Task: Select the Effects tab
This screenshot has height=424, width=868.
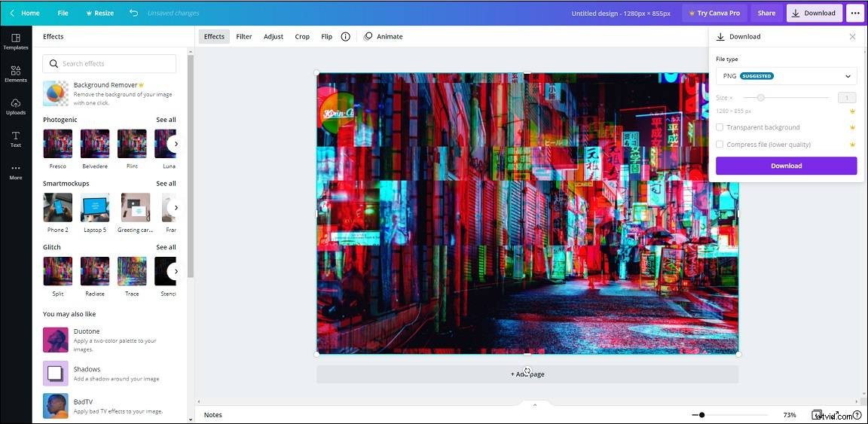Action: [x=214, y=37]
